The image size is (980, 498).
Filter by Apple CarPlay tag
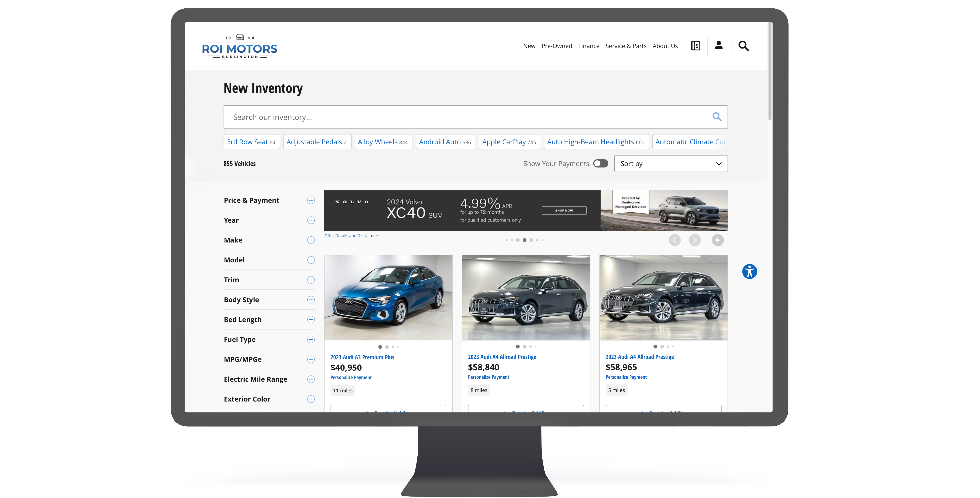509,142
